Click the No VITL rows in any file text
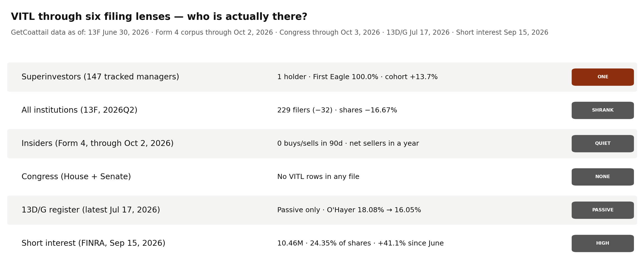This screenshot has width=644, height=274. [x=318, y=177]
